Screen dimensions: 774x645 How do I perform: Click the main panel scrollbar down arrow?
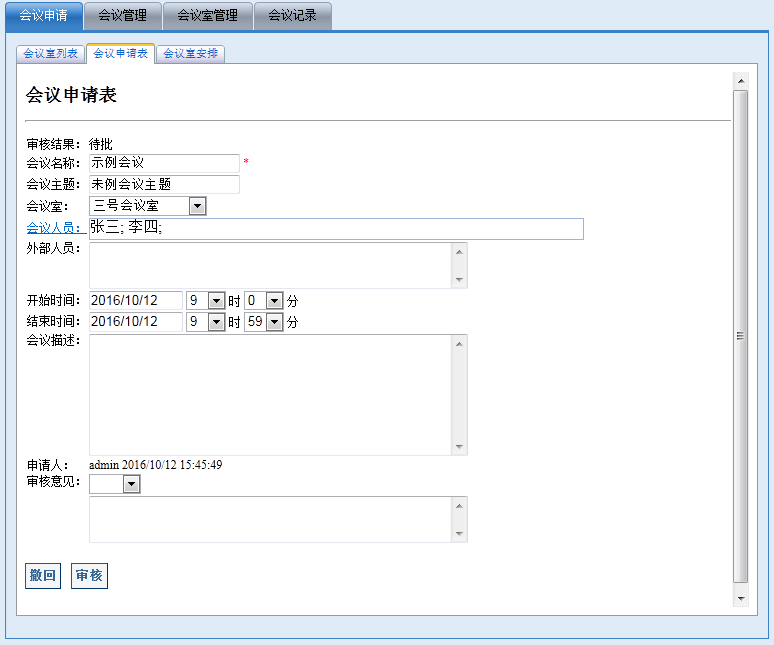coord(741,599)
